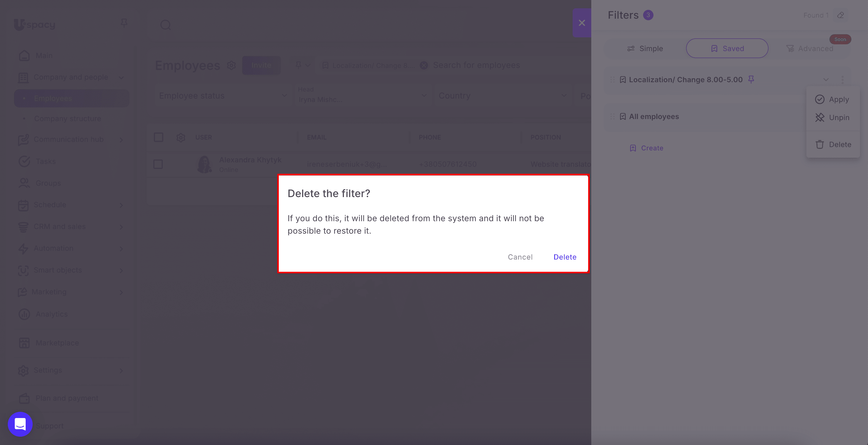Close the Filters panel with X

coord(582,23)
